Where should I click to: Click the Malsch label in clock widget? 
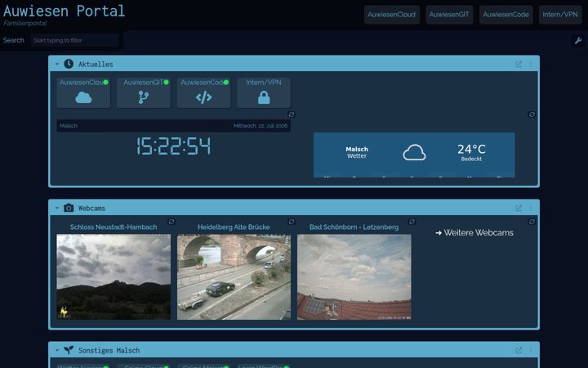pos(69,126)
